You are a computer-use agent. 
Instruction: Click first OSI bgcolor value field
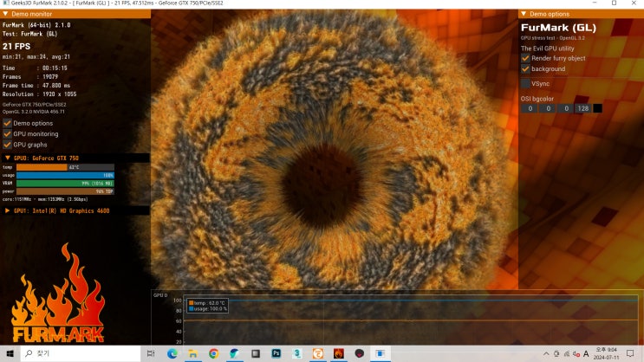pyautogui.click(x=530, y=108)
